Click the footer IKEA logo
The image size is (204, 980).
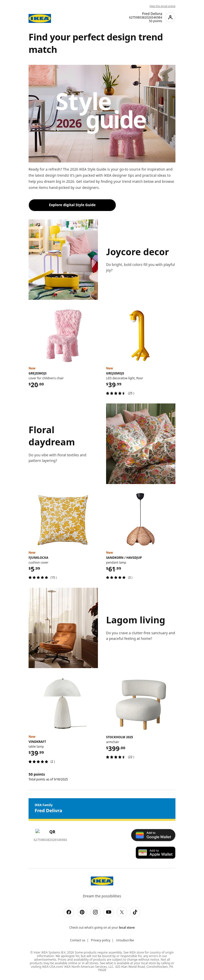point(102,881)
